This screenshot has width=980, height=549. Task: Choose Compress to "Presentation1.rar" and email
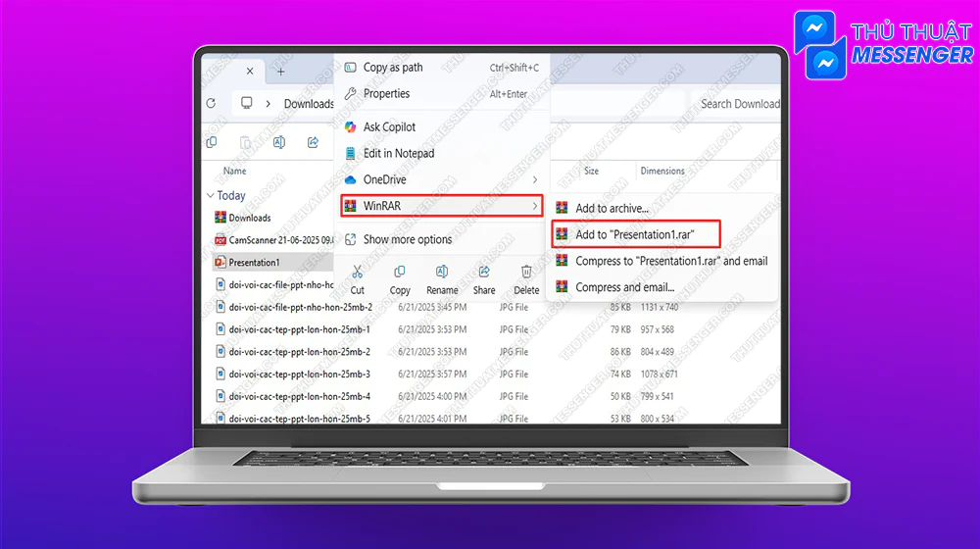coord(663,261)
